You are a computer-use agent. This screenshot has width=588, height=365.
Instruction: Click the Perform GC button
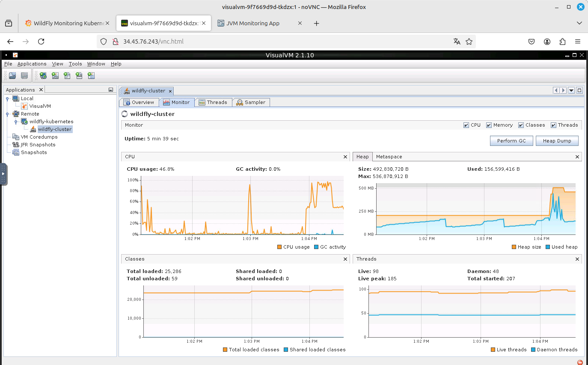point(511,141)
